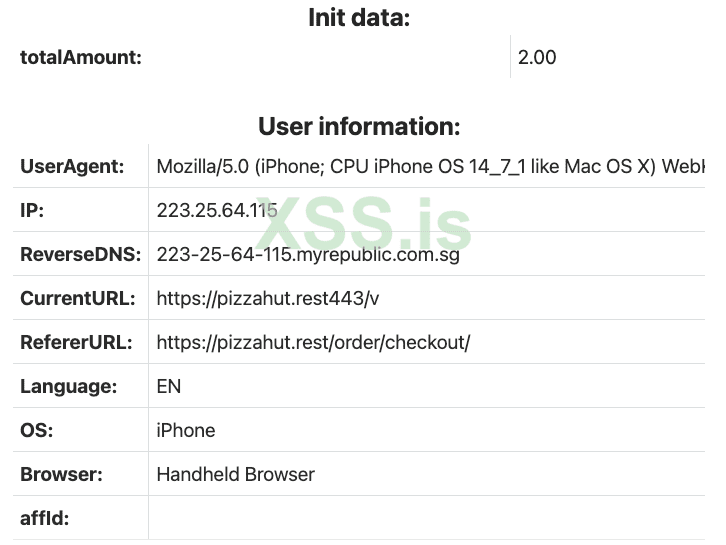Click the EN language value

(169, 386)
